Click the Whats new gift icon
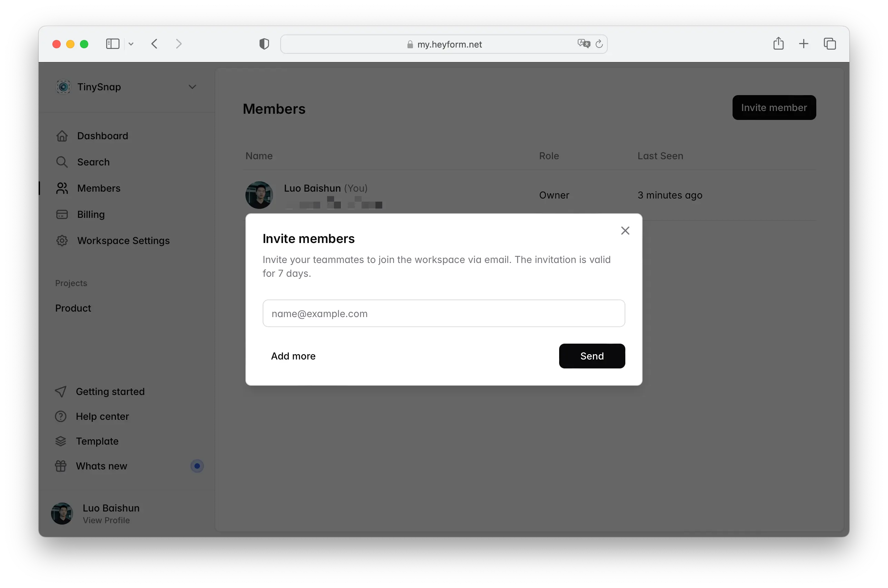888x588 pixels. click(61, 466)
